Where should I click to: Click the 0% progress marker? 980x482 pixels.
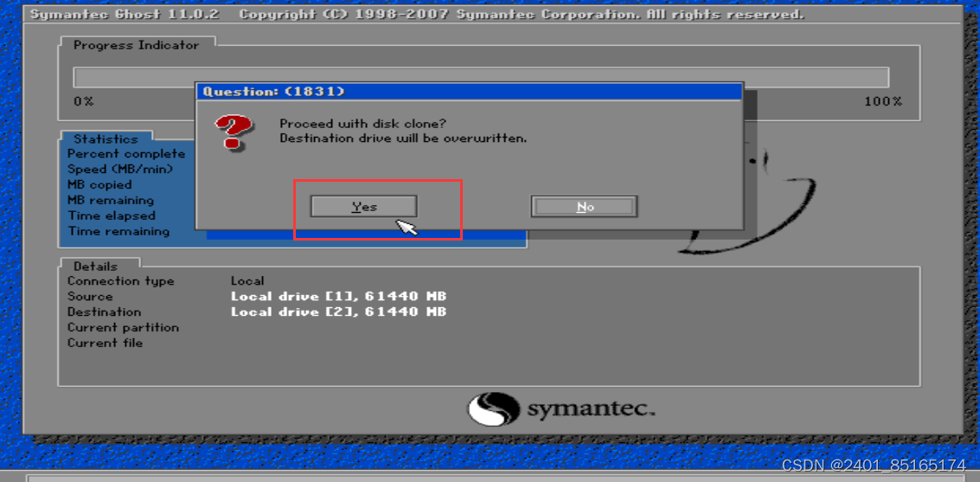(x=84, y=101)
